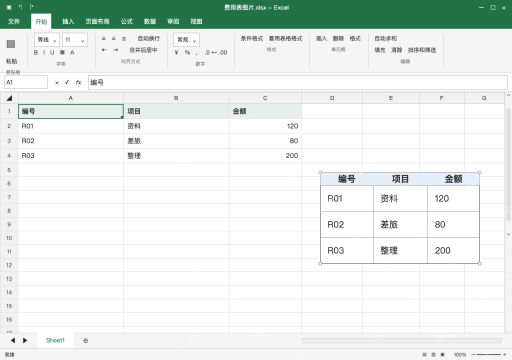
Task: Click the next sheet arrow
Action: 25,340
